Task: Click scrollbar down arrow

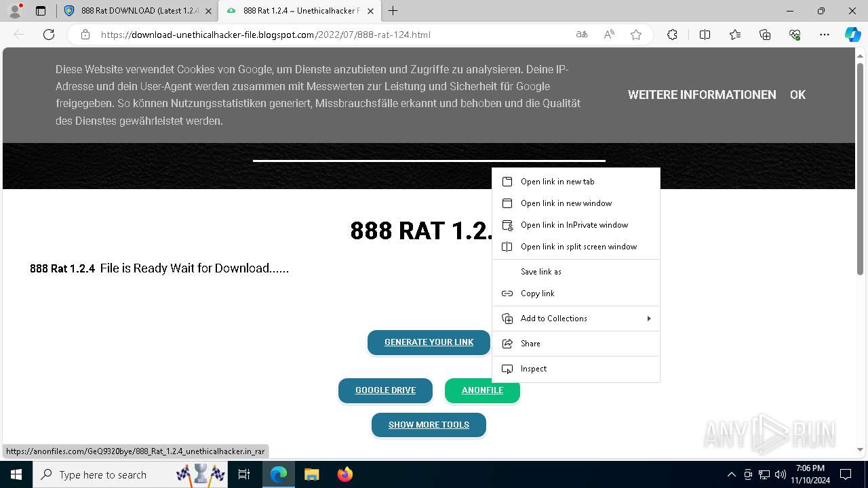Action: click(x=861, y=449)
